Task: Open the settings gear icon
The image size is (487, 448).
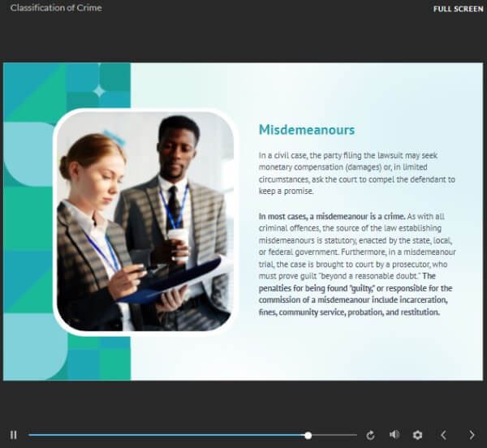Action: coord(417,435)
